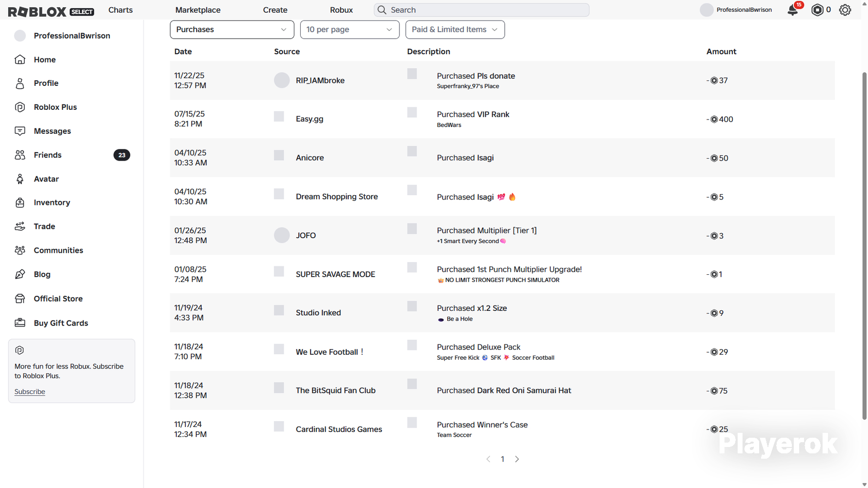Click the ProfessionalBwrison header username

click(x=744, y=10)
